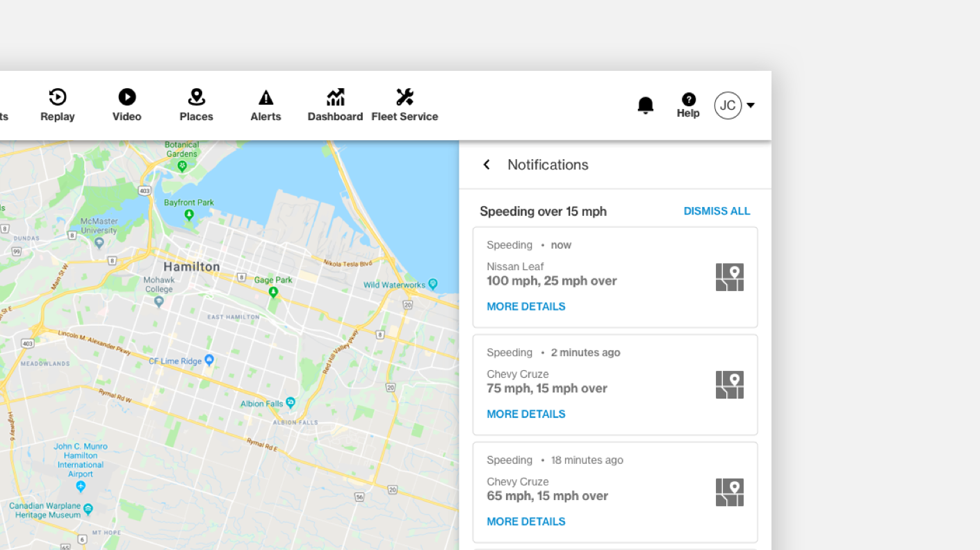The width and height of the screenshot is (980, 550).
Task: Click the JC user avatar
Action: pyautogui.click(x=728, y=106)
